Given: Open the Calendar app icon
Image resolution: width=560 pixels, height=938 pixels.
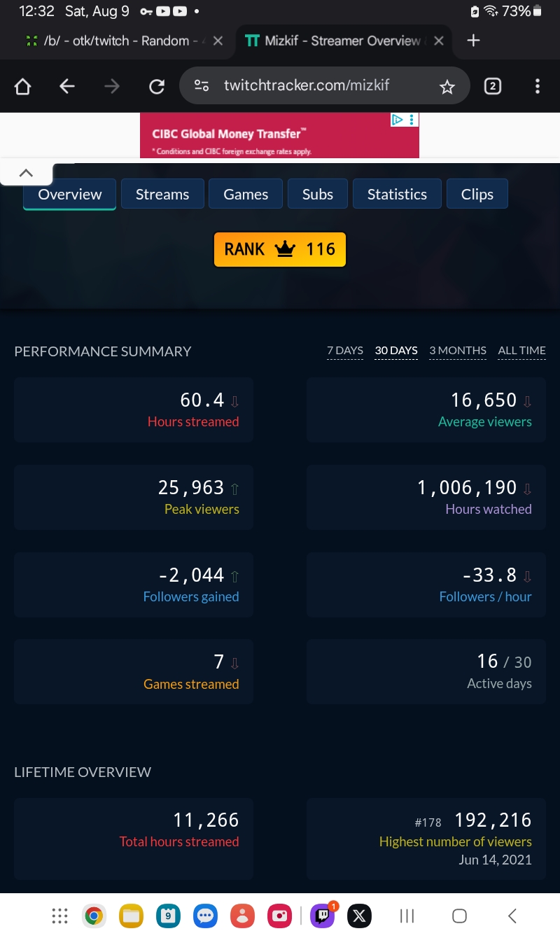Looking at the screenshot, I should 168,916.
